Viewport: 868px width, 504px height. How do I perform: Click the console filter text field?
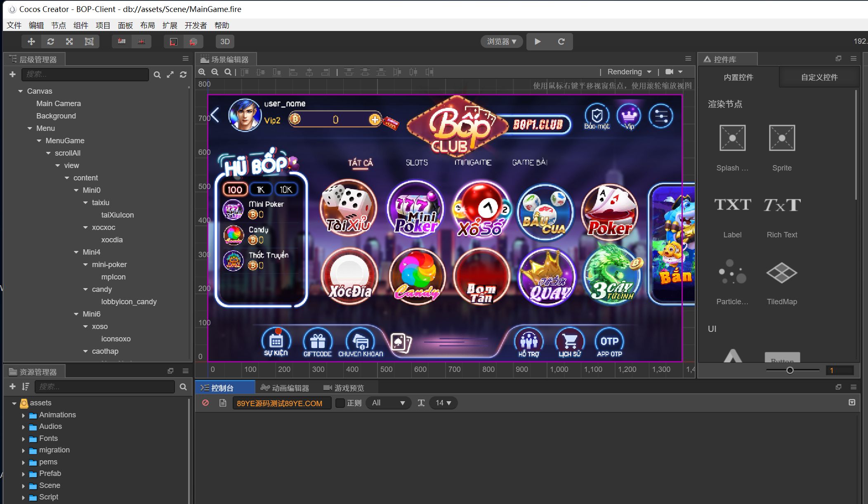coord(282,403)
